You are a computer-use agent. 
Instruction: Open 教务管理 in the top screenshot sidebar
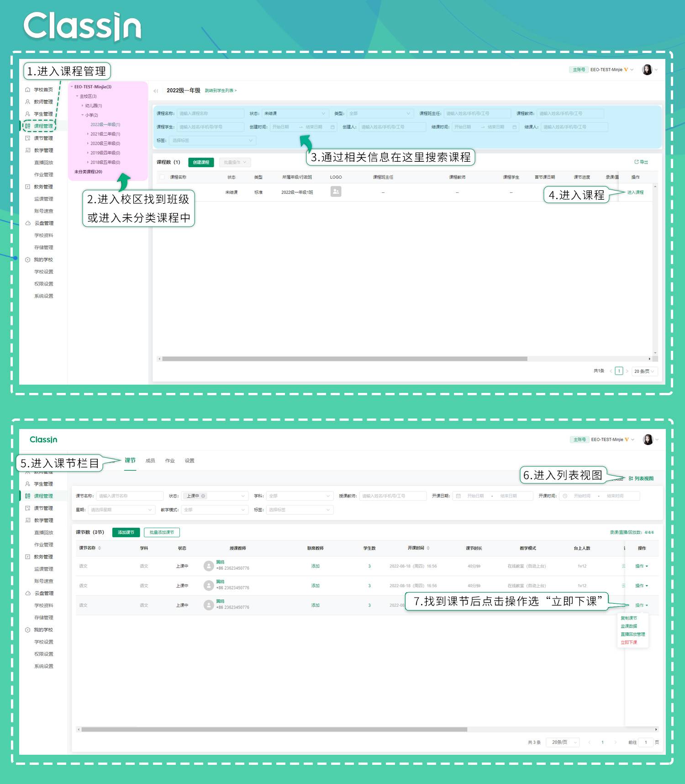[x=39, y=187]
